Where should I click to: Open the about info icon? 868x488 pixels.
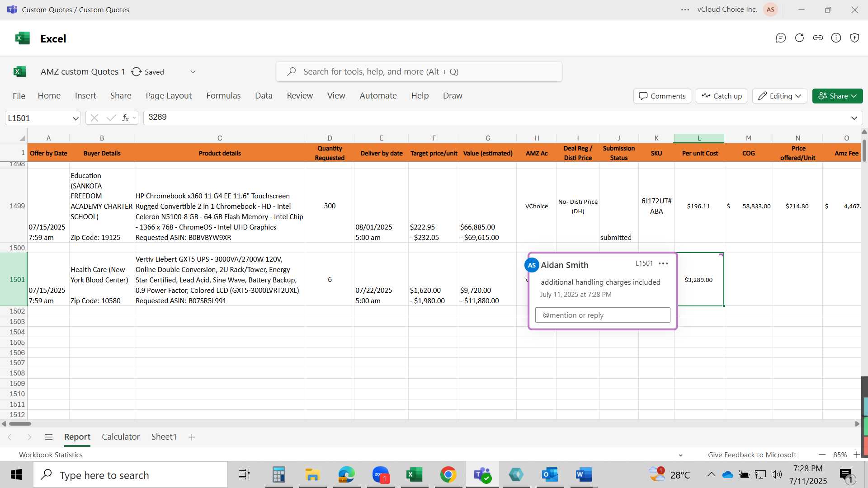pos(836,38)
